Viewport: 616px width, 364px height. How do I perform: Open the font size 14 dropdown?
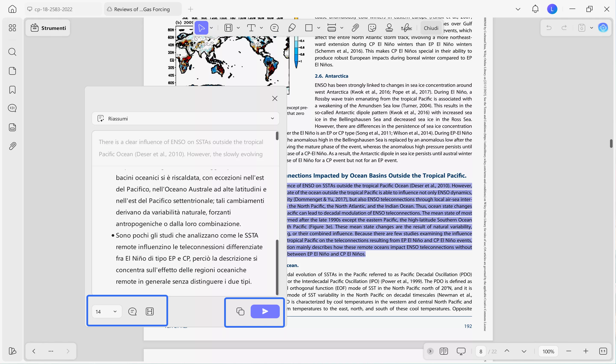(x=107, y=311)
